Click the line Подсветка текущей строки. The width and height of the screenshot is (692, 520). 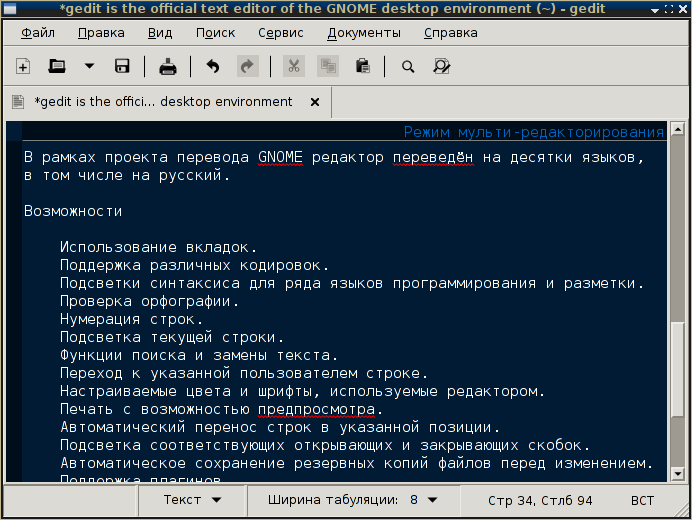[x=172, y=337]
